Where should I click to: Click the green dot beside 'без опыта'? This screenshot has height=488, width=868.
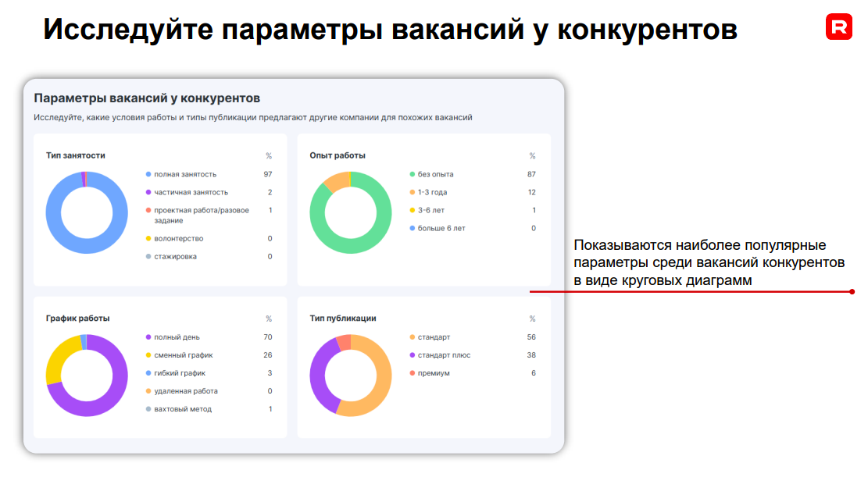(412, 174)
